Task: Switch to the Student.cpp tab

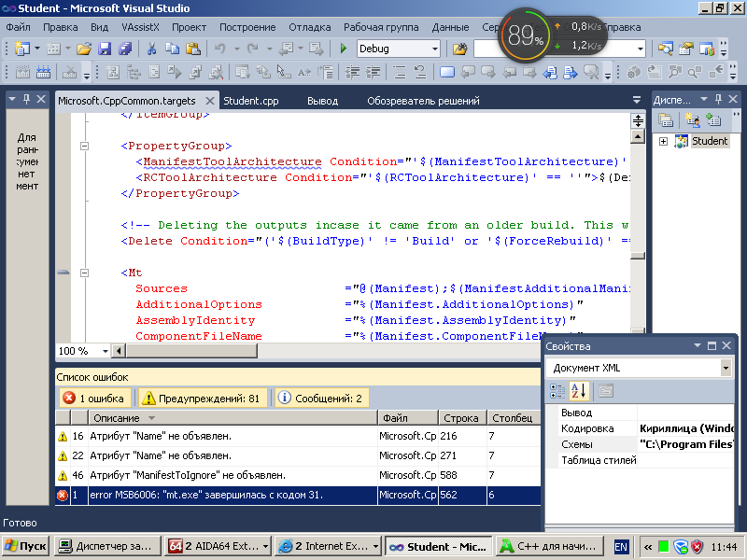Action: (x=251, y=101)
